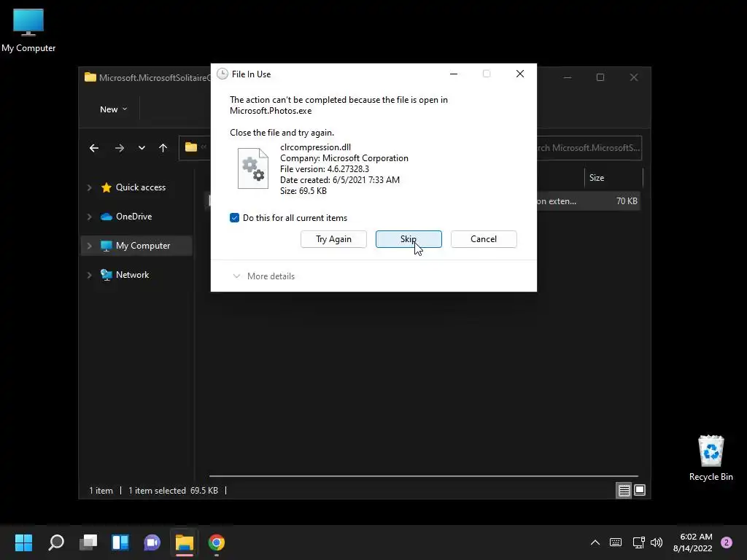Select the file row showing 70 KB
The width and height of the screenshot is (747, 560).
pos(588,201)
